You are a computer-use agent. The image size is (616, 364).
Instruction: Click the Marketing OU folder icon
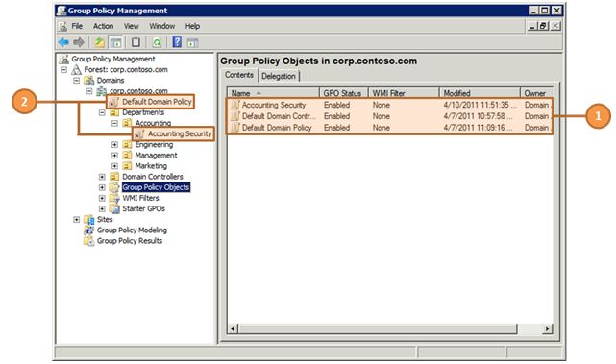127,166
